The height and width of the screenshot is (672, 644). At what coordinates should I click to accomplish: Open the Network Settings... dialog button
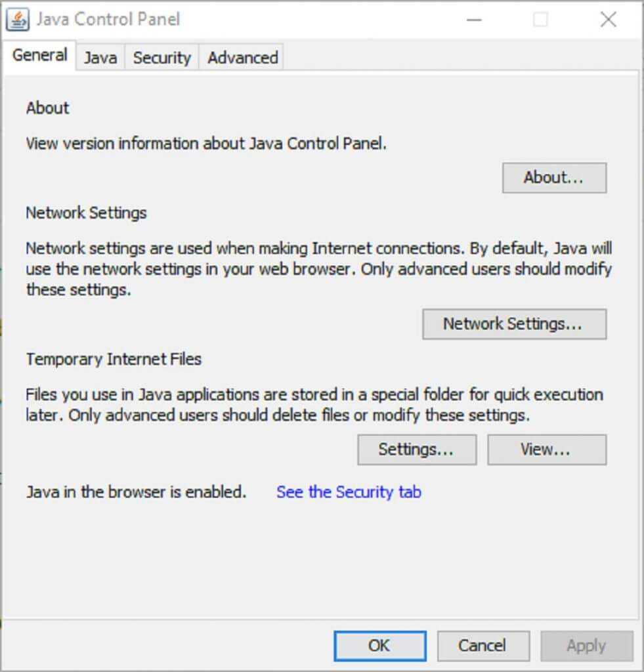click(x=513, y=324)
